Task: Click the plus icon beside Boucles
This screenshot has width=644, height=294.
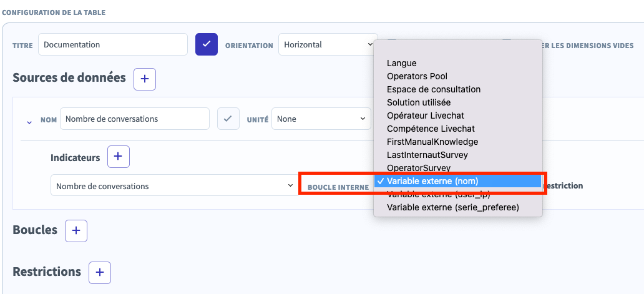Action: tap(76, 230)
